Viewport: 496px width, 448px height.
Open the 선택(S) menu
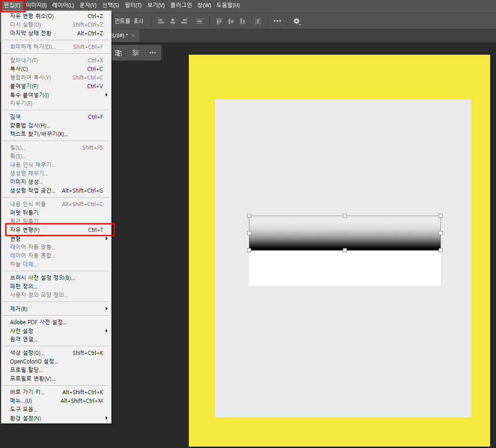[111, 5]
